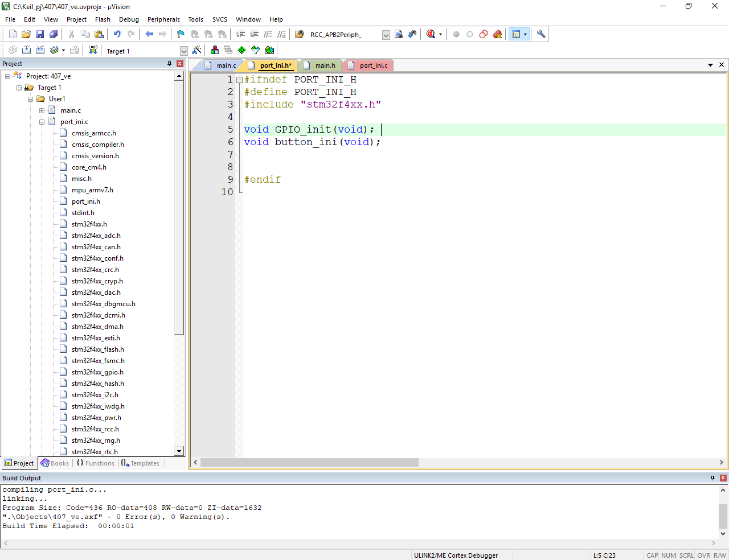Close the active editor tab with X

[722, 65]
